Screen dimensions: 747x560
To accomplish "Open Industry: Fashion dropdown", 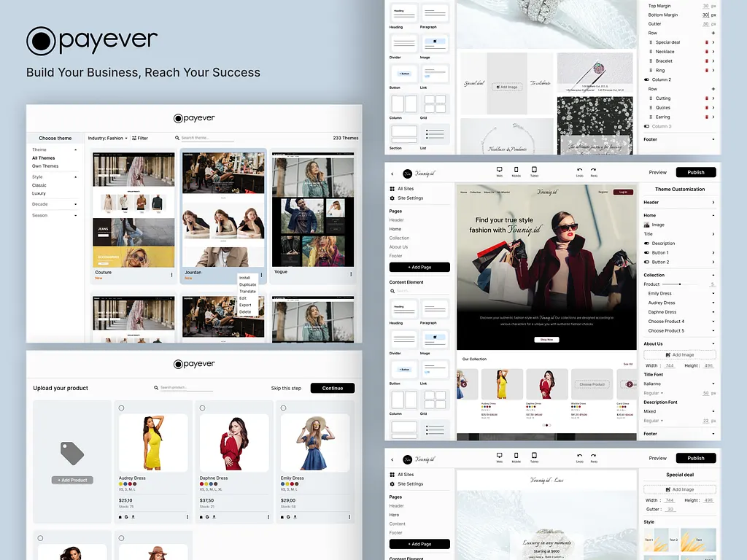I will (108, 138).
